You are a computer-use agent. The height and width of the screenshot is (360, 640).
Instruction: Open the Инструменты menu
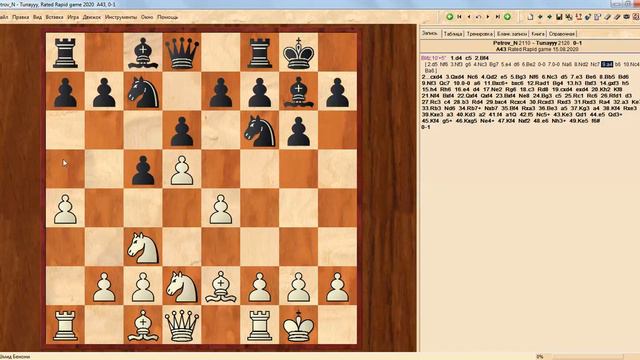[x=121, y=17]
